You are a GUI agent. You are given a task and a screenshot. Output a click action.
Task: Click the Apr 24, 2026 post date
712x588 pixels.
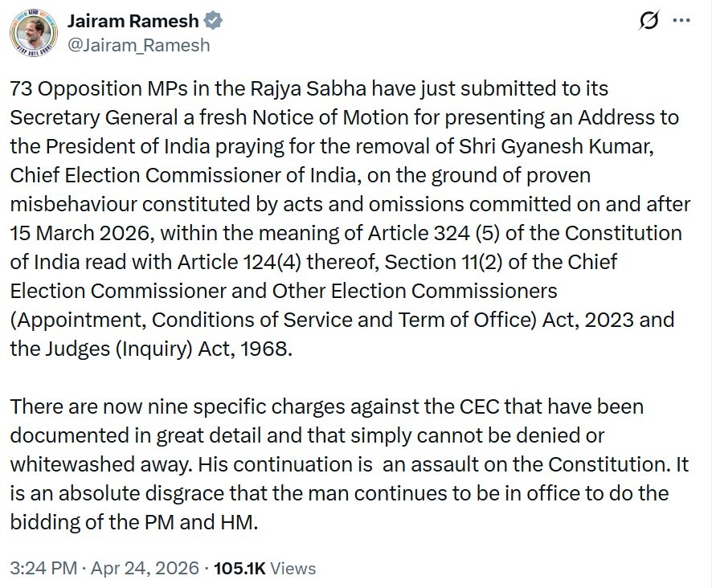point(145,568)
